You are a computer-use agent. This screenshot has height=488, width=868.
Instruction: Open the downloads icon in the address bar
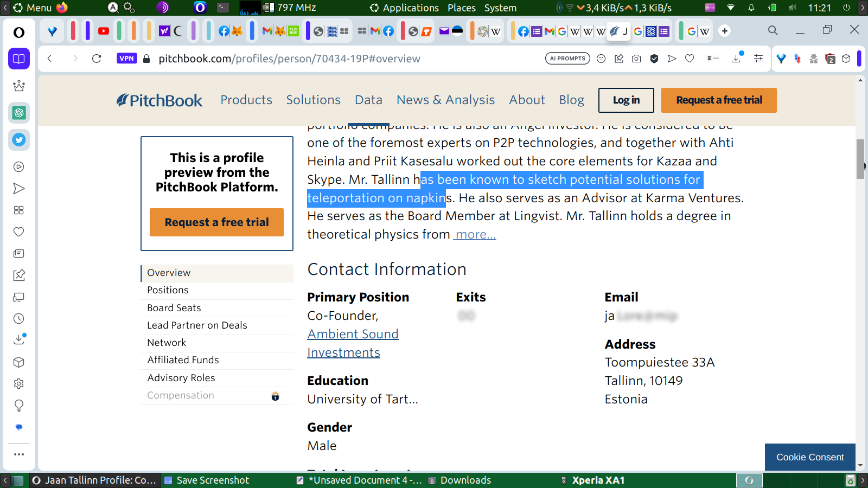click(x=736, y=58)
